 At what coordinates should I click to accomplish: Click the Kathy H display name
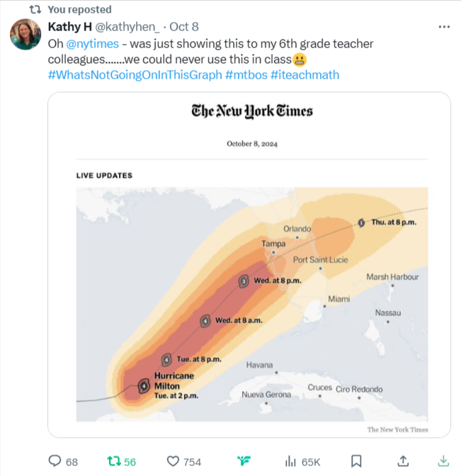tap(68, 27)
